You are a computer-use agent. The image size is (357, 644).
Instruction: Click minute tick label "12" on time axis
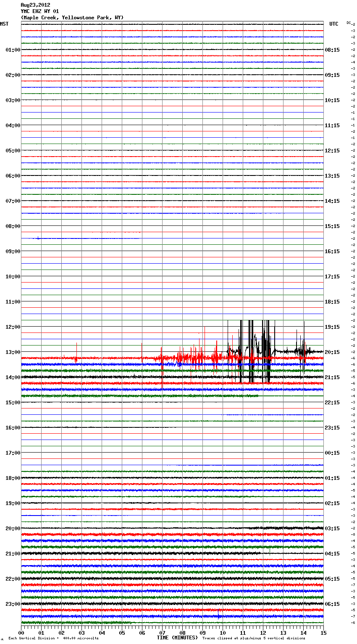pos(263,633)
